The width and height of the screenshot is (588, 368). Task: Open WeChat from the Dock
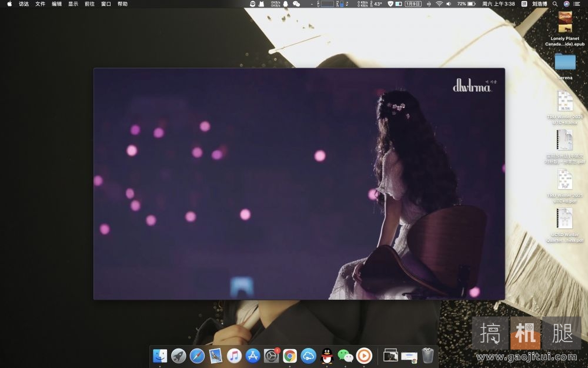[x=345, y=356]
